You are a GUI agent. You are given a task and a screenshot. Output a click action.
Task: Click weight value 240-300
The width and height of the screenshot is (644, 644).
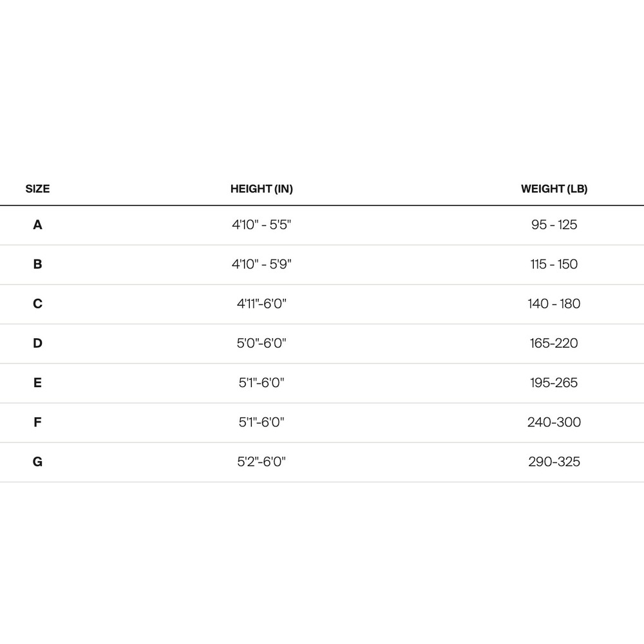pyautogui.click(x=554, y=422)
